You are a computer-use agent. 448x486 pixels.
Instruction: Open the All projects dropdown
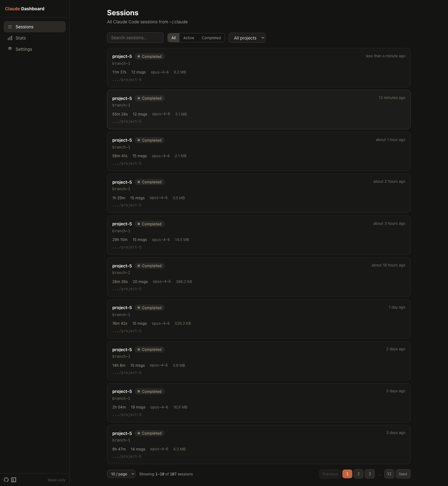pyautogui.click(x=247, y=38)
